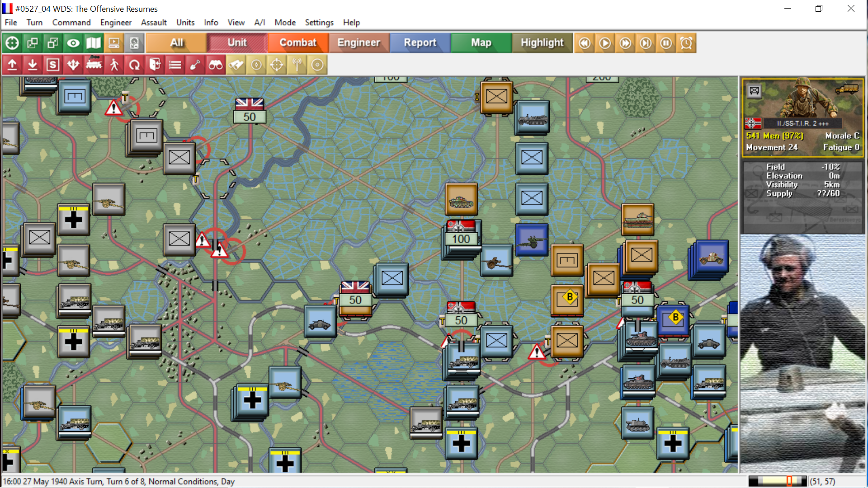868x488 pixels.
Task: Click the pause button in orange toolbar
Action: coord(666,43)
